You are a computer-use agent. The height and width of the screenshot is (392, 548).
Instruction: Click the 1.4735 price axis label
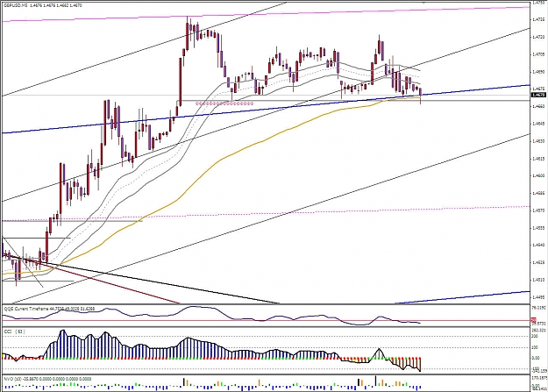538,19
